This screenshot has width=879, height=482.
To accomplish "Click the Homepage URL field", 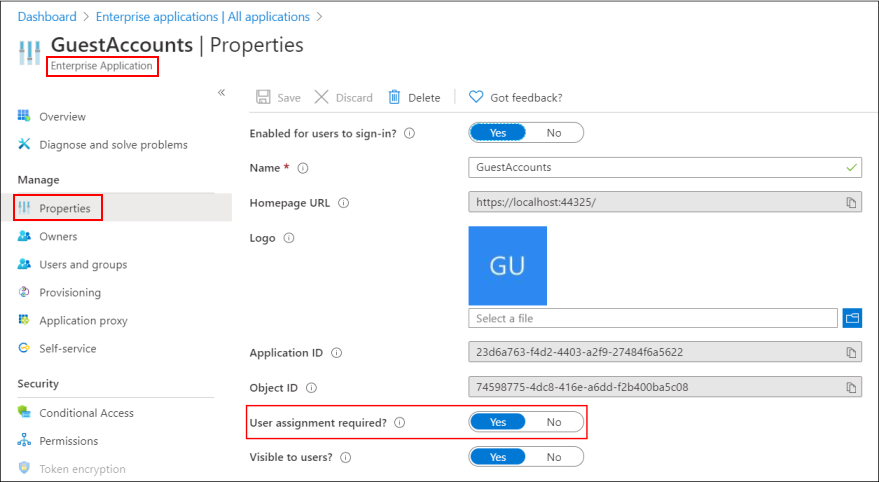I will [665, 202].
